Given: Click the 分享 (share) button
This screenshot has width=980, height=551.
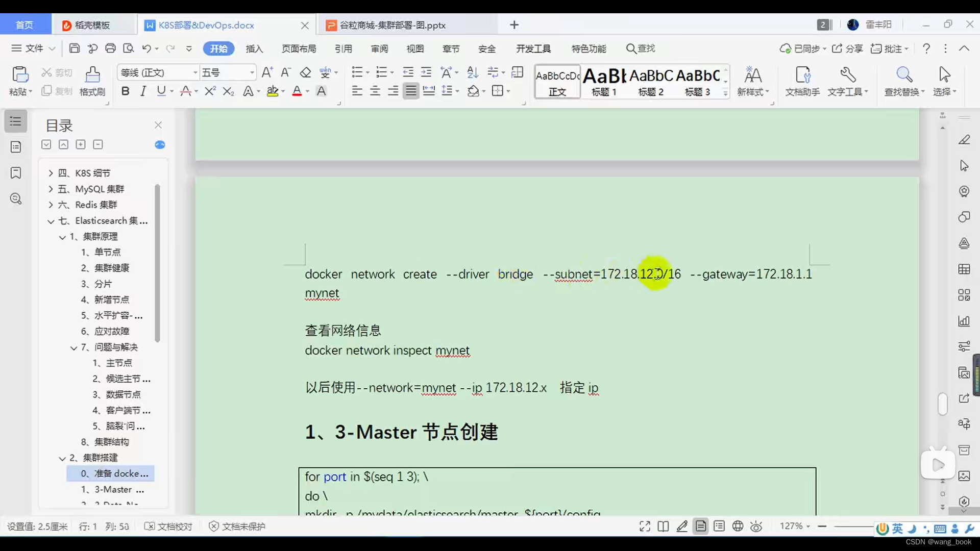Looking at the screenshot, I should tap(849, 48).
